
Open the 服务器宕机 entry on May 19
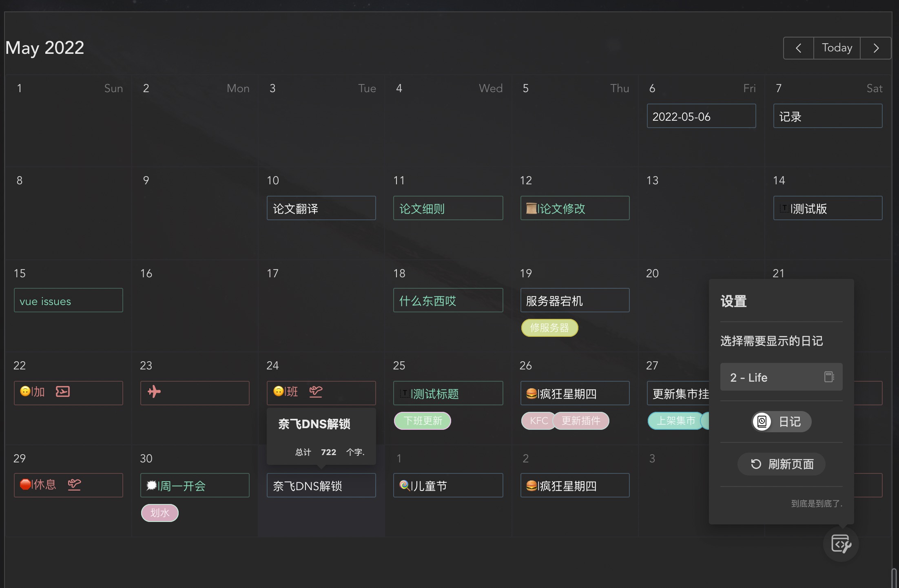pyautogui.click(x=574, y=301)
